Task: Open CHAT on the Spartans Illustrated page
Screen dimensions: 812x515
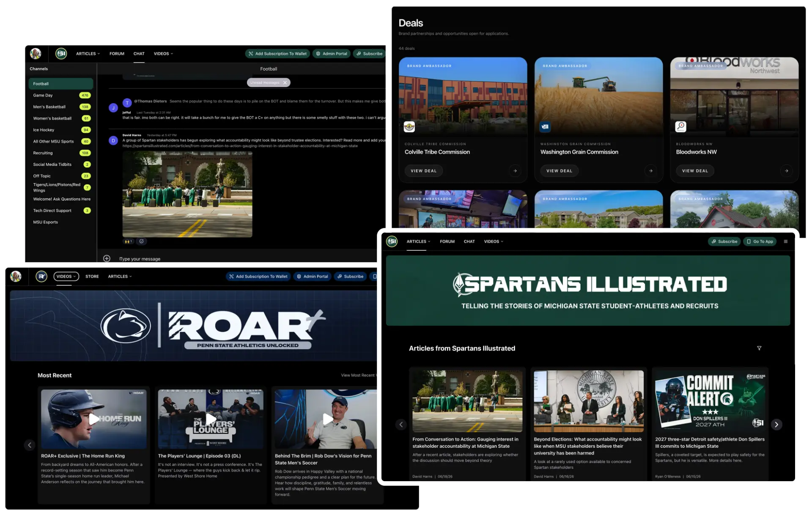Action: (469, 241)
